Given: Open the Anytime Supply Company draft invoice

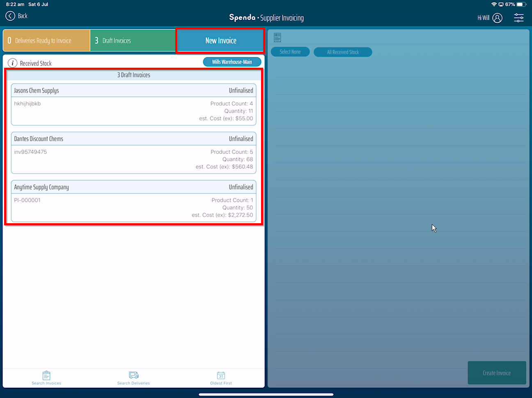Looking at the screenshot, I should (x=134, y=201).
